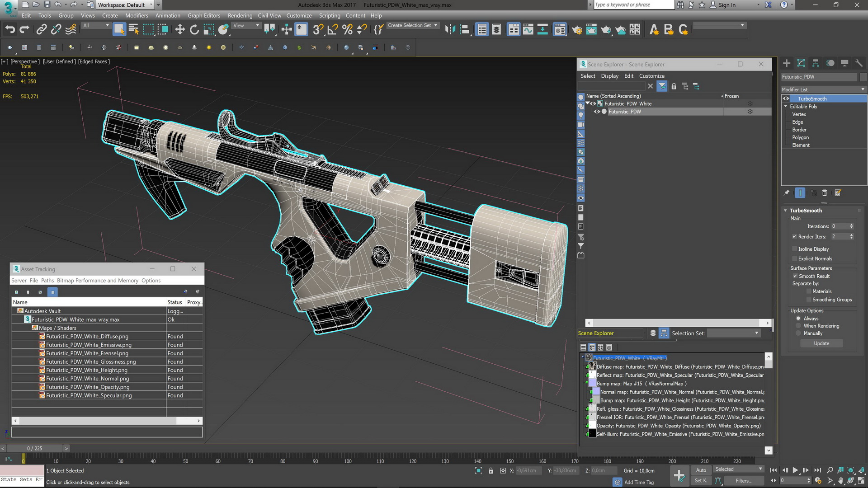Choose the Select and Rotate tool

pos(194,30)
